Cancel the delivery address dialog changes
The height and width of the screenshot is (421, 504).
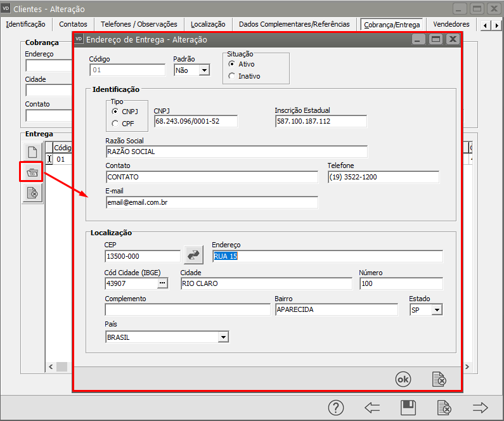(439, 379)
